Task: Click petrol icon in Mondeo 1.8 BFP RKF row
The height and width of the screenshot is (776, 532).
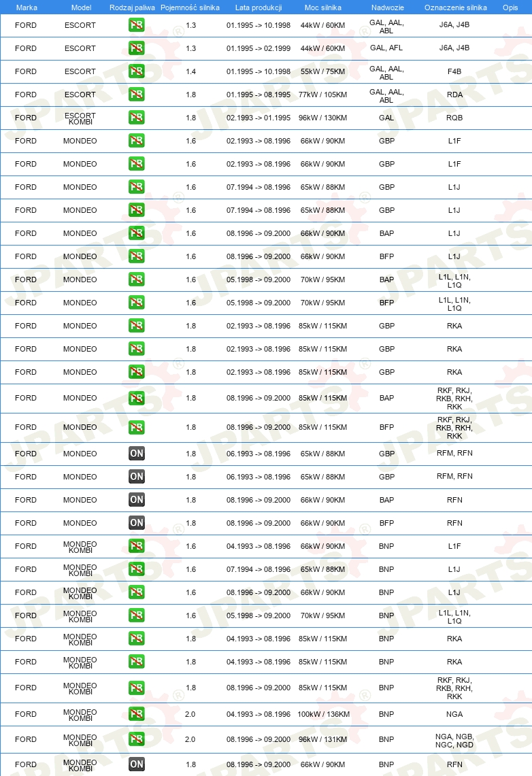Action: 137,427
